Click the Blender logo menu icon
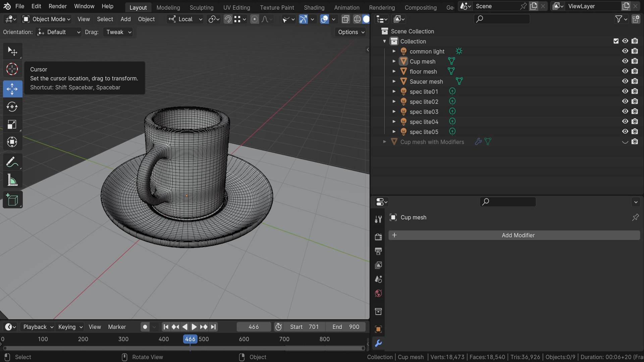The image size is (644, 362). 7,6
